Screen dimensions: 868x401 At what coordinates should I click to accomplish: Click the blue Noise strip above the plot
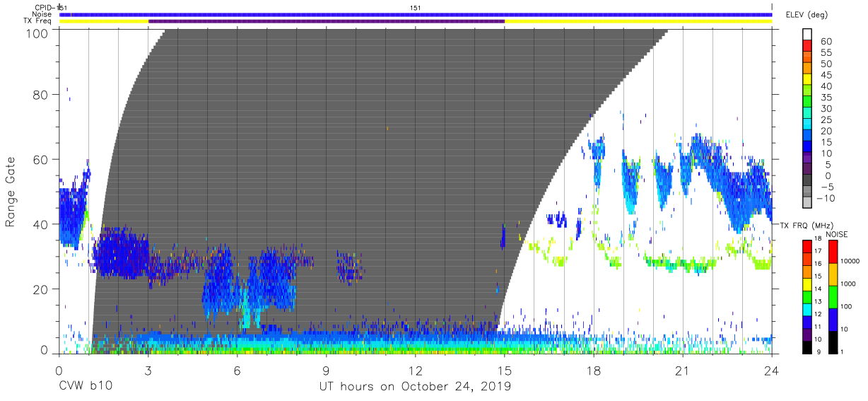click(416, 14)
